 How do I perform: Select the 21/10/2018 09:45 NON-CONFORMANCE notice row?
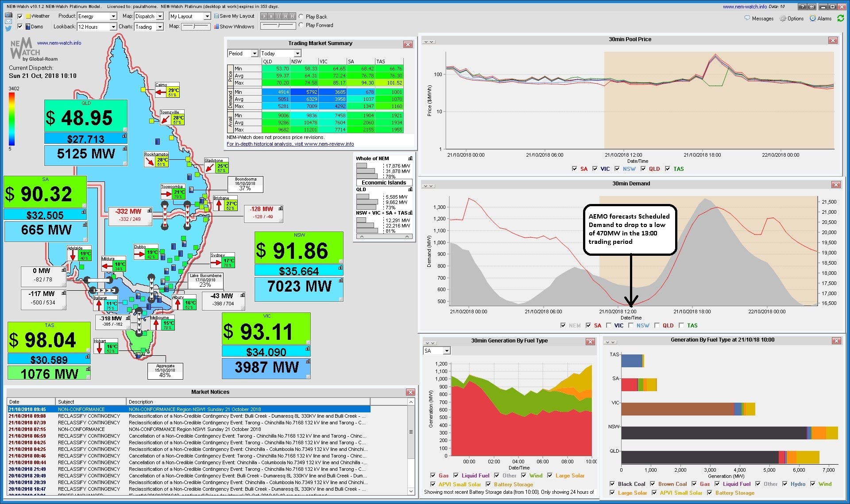pos(189,409)
